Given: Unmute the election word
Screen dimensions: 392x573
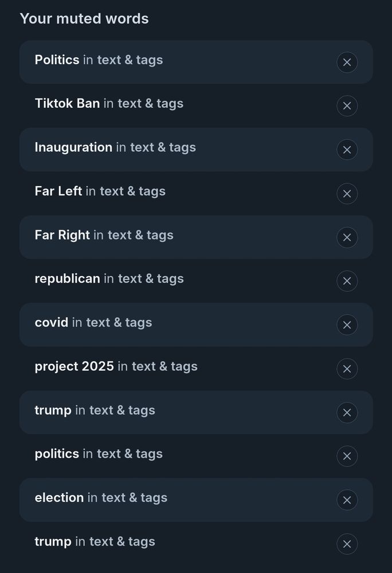Looking at the screenshot, I should pos(347,500).
